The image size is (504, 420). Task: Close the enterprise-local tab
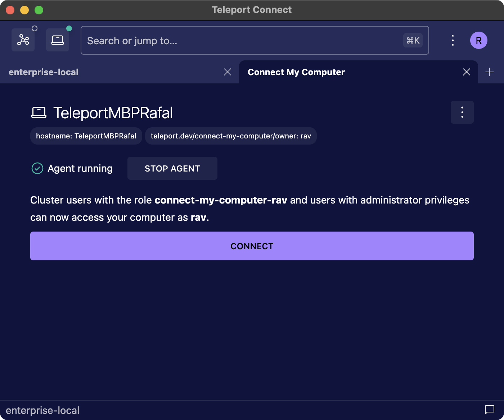228,72
